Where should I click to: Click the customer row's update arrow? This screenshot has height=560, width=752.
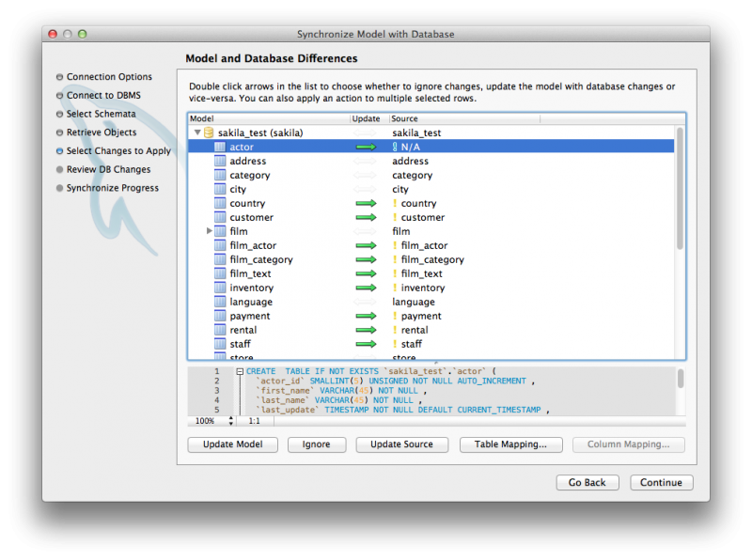[368, 217]
